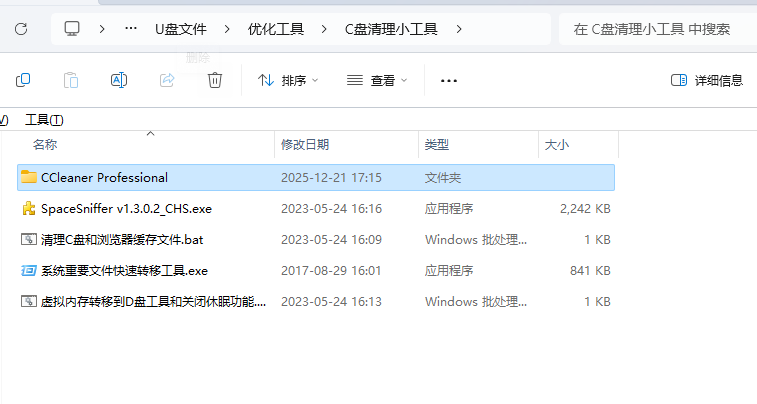Open the 工具(T) menu
This screenshot has height=404, width=757.
[x=44, y=120]
